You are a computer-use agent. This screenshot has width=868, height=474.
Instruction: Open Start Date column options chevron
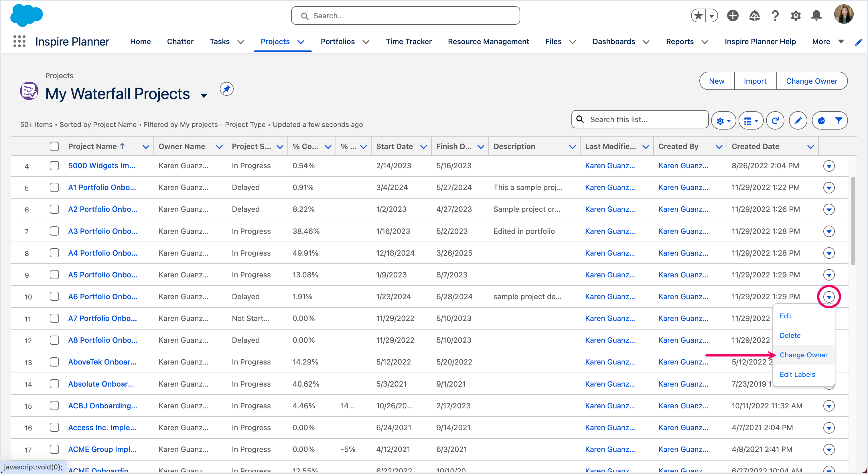coord(424,147)
